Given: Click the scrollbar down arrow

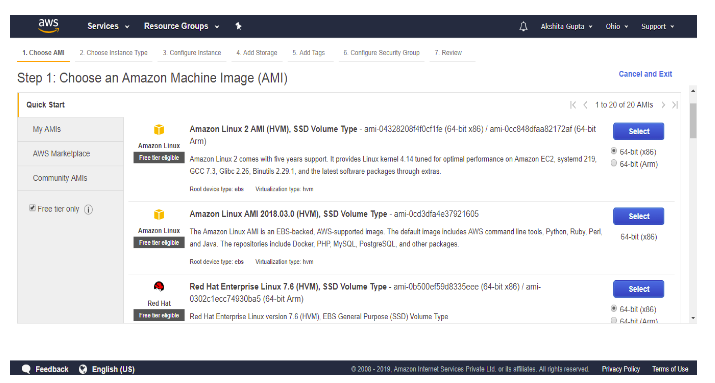Looking at the screenshot, I should click(693, 318).
